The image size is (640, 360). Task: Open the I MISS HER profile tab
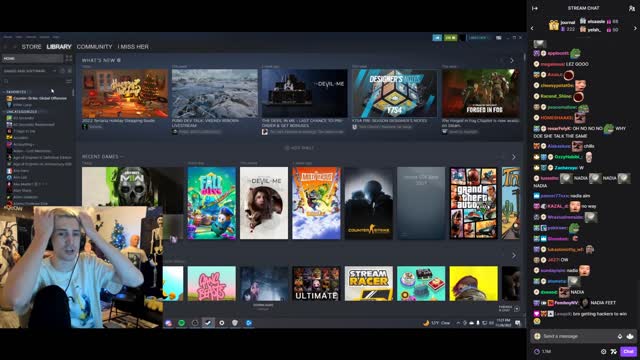(x=133, y=47)
